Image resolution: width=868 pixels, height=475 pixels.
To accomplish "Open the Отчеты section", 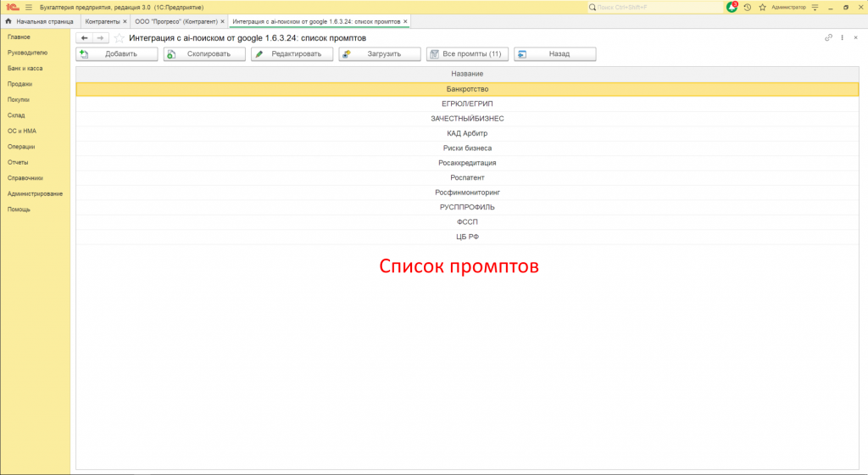I will (18, 162).
